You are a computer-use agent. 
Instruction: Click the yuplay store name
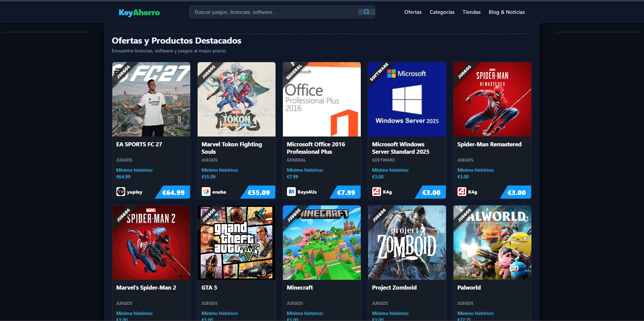[134, 192]
